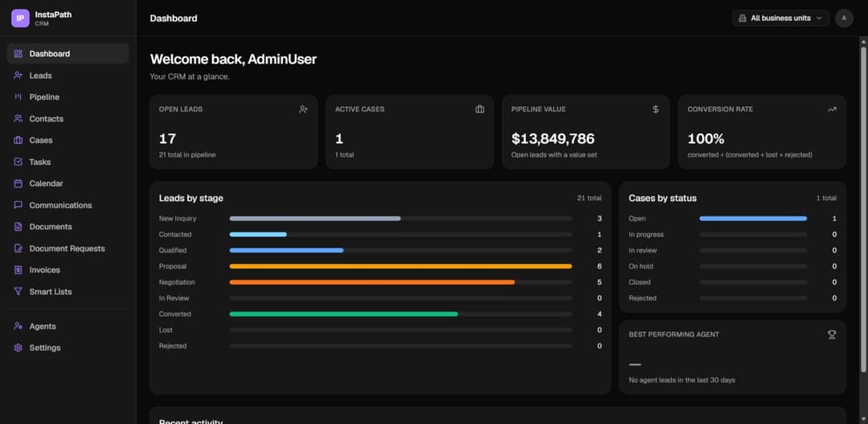Click the Qualified stage label
This screenshot has height=424, width=868.
click(173, 250)
